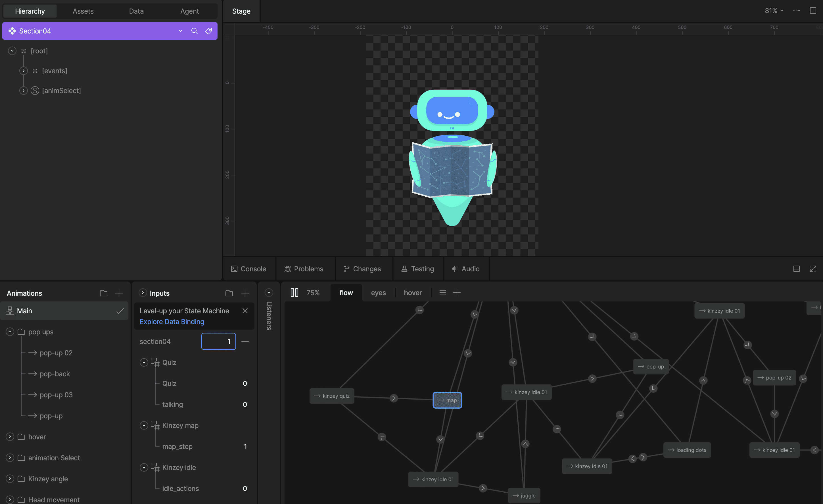Open the layers list icon beside hover tab
Screen dimensions: 823x504
tap(442, 293)
